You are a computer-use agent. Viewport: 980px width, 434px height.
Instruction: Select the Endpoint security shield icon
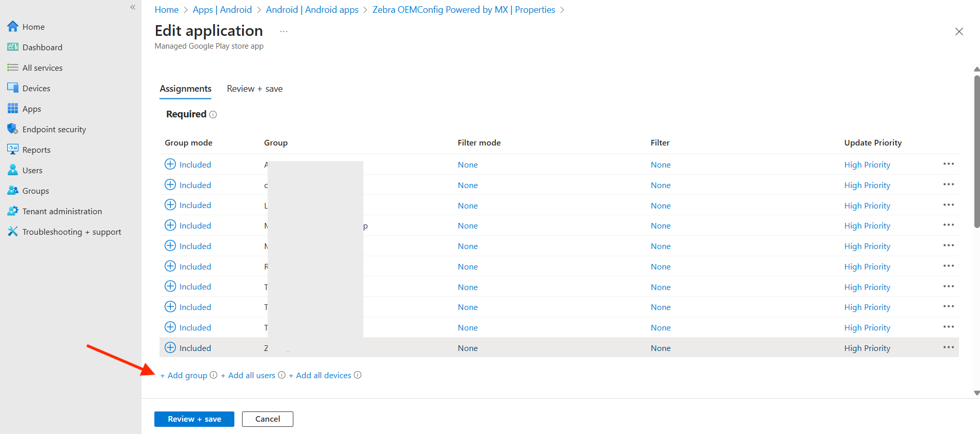pos(13,129)
